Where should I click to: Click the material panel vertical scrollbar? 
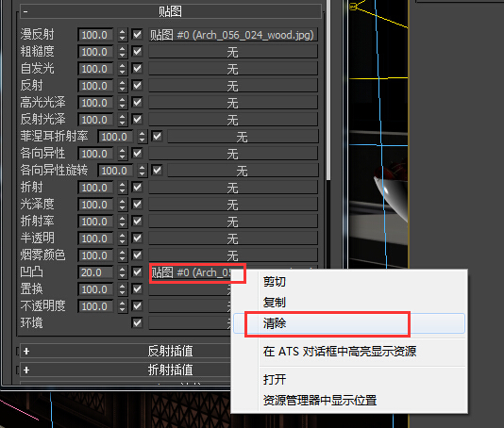[328, 90]
